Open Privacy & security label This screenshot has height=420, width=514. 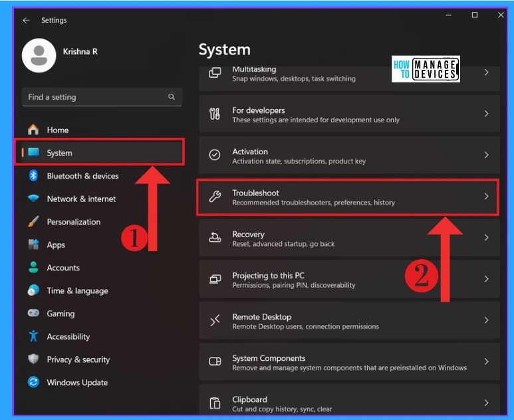tap(78, 360)
